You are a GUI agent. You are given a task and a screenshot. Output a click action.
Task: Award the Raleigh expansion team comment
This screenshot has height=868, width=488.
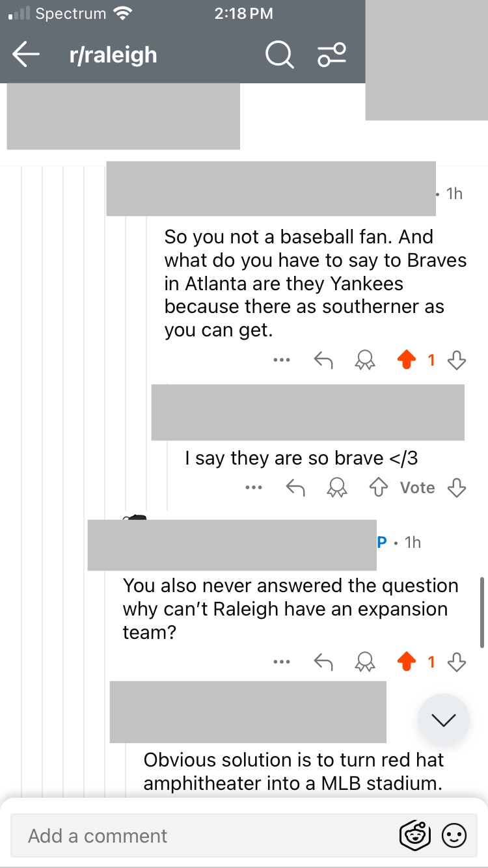pos(364,662)
